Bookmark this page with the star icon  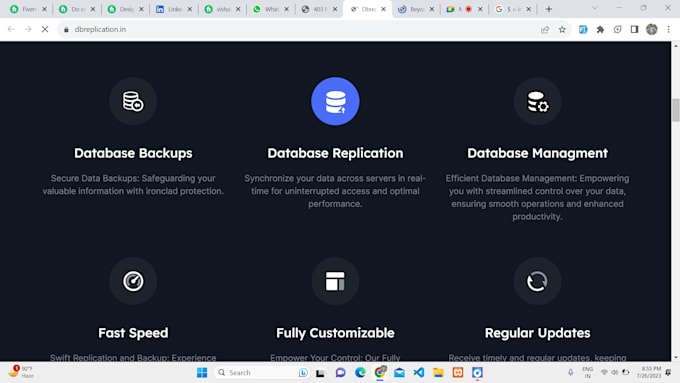562,29
